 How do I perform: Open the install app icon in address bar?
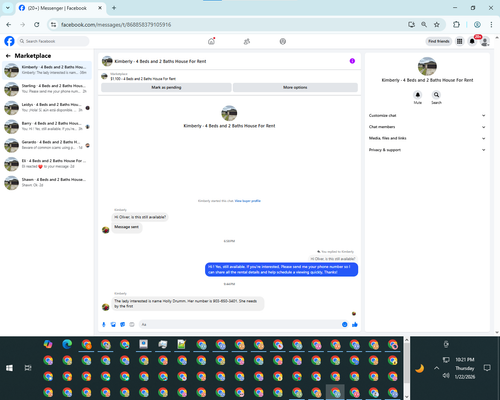coord(411,25)
